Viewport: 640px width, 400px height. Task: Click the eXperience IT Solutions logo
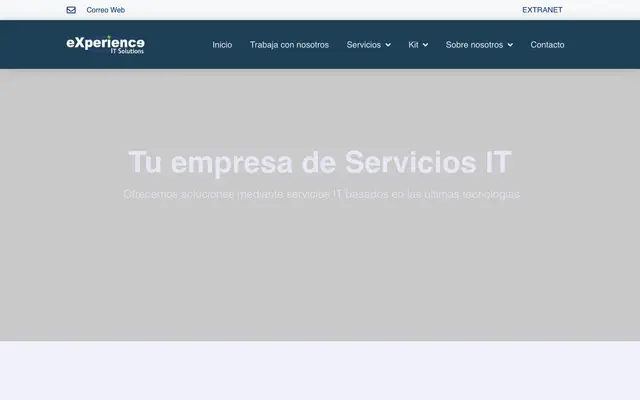click(x=105, y=44)
